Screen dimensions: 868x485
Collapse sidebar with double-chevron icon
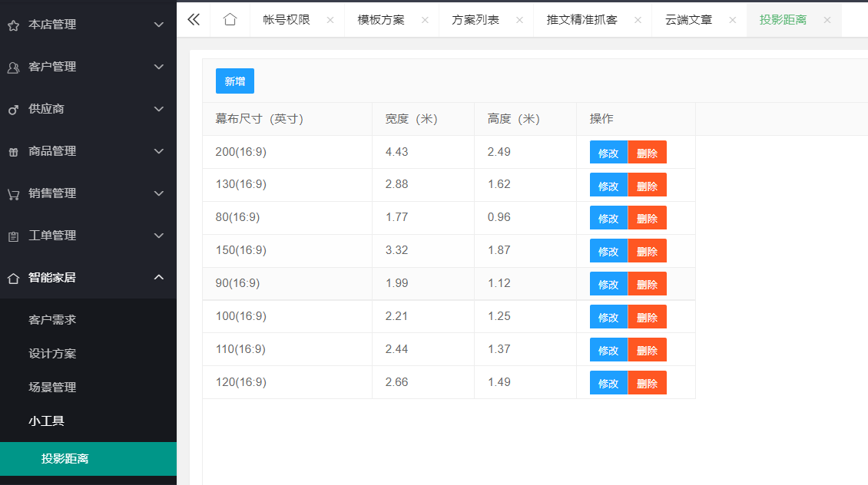(x=194, y=20)
